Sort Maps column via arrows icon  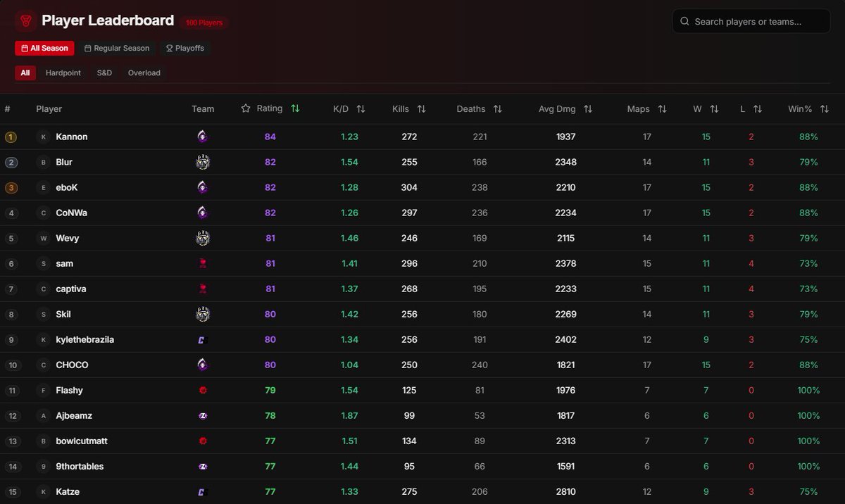[662, 109]
